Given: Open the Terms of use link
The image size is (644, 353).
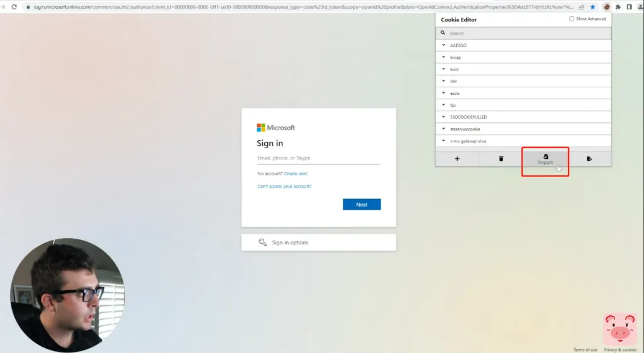Looking at the screenshot, I should [x=586, y=350].
